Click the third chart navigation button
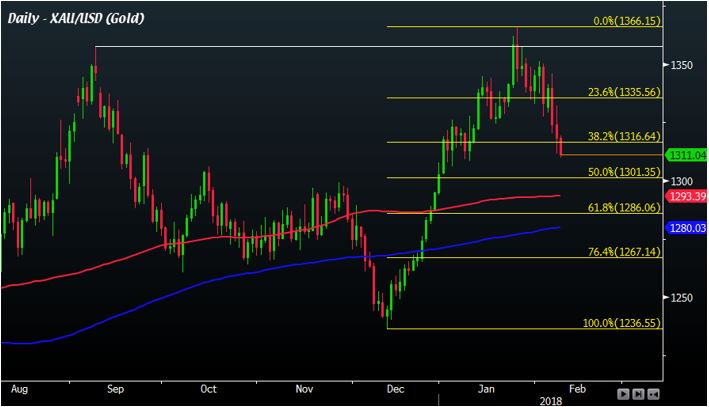Viewport: 709px width, 407px height. pos(653,394)
